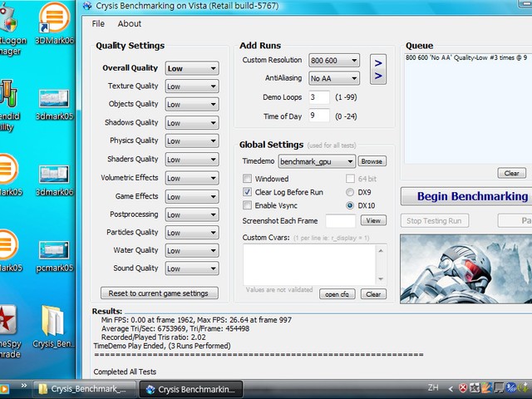Open the File menu
The width and height of the screenshot is (532, 399).
(x=98, y=24)
